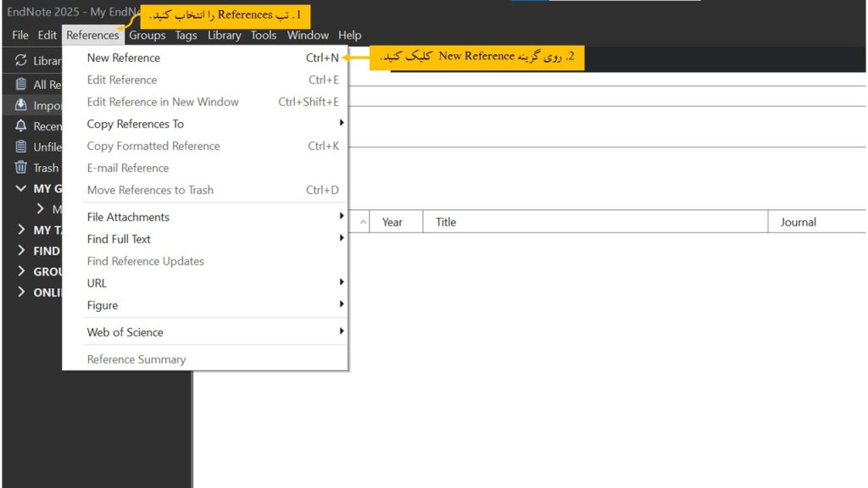Expand the ONLINE SEARCH sidebar section
868x488 pixels.
(x=21, y=292)
